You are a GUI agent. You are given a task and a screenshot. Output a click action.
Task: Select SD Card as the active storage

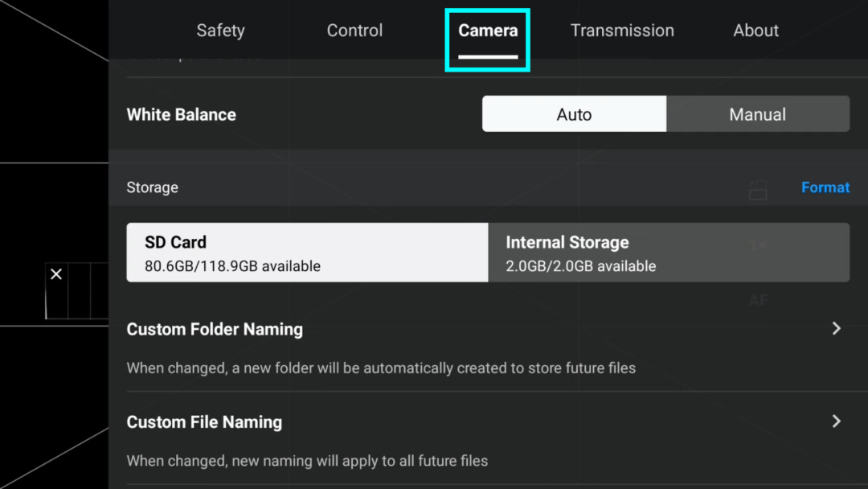[x=306, y=253]
